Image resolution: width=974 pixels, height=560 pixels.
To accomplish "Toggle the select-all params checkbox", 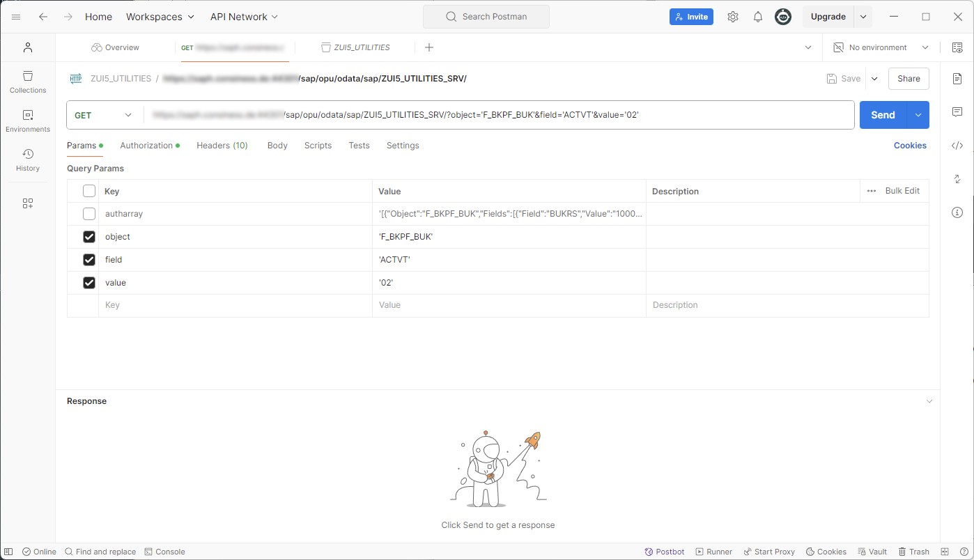I will click(89, 191).
